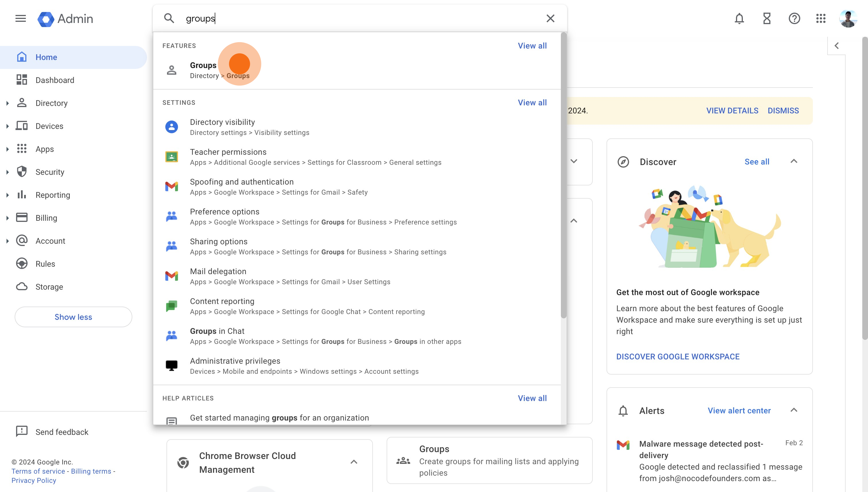Open Spoofing and authentication result

357,187
